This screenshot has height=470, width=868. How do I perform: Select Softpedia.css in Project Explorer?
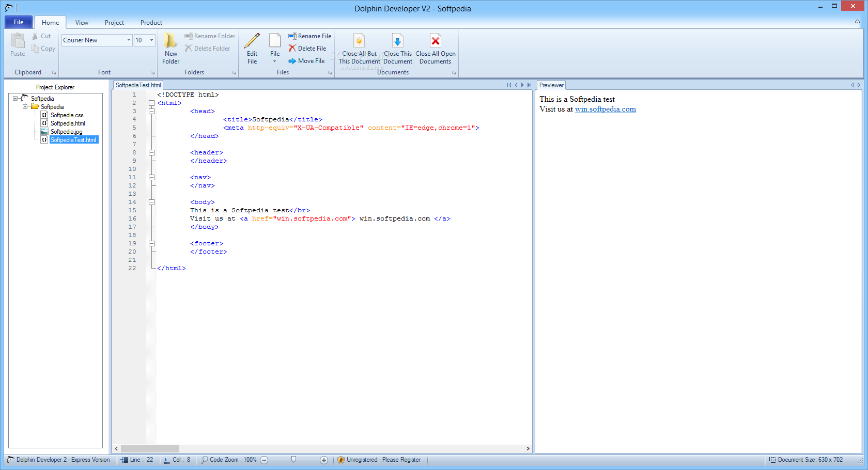[67, 115]
